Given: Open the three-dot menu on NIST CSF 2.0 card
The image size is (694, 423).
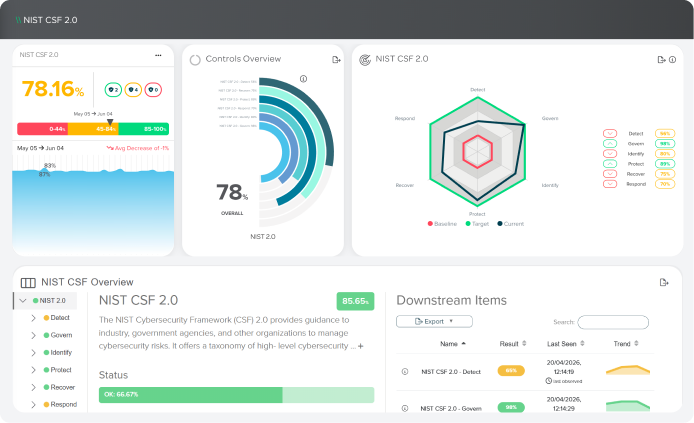Looking at the screenshot, I should (158, 55).
